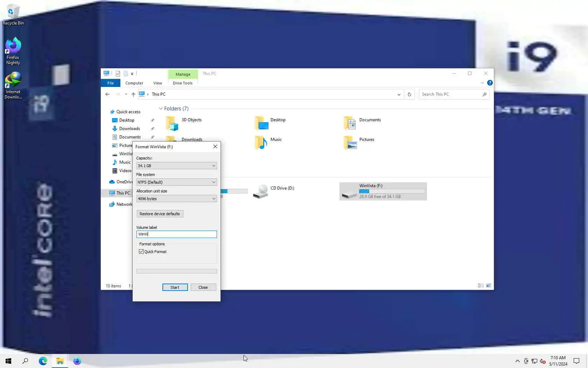Open Firefox Nightly from taskbar
The image size is (588, 368).
coord(77,361)
